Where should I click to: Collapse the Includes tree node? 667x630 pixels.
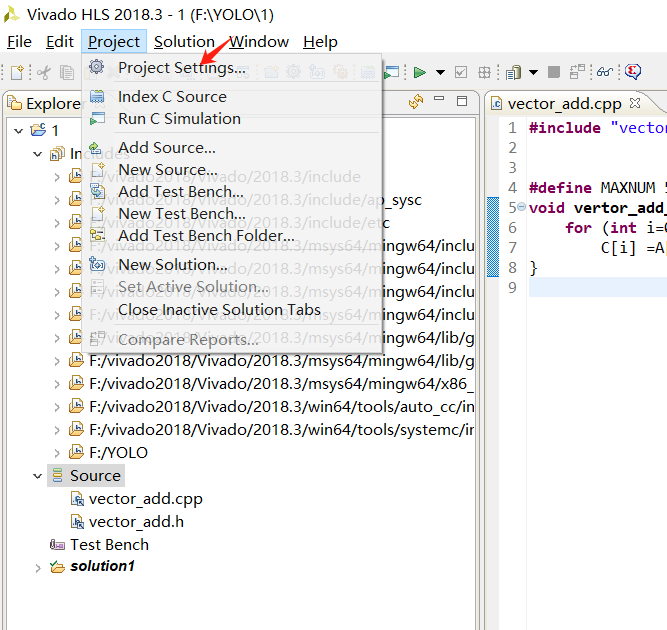[x=37, y=154]
